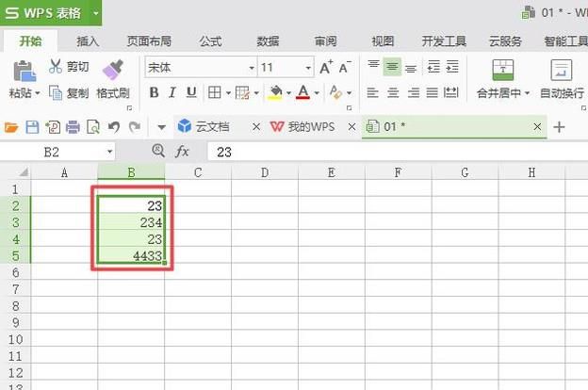Switch to 云文档 document tab

(x=212, y=127)
